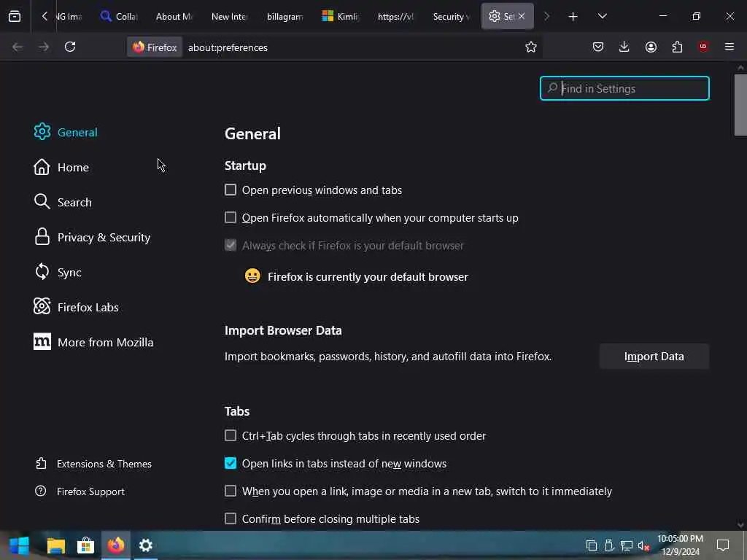Click the Firefox taskbar icon
This screenshot has height=560, width=747.
coord(116,545)
